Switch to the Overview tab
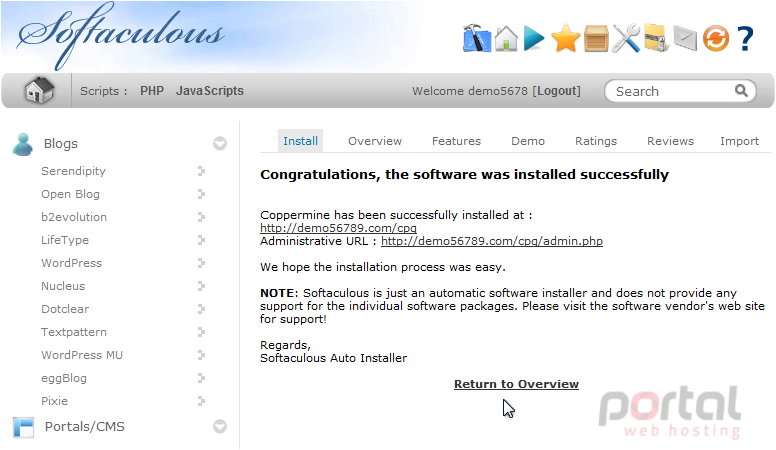 point(375,141)
